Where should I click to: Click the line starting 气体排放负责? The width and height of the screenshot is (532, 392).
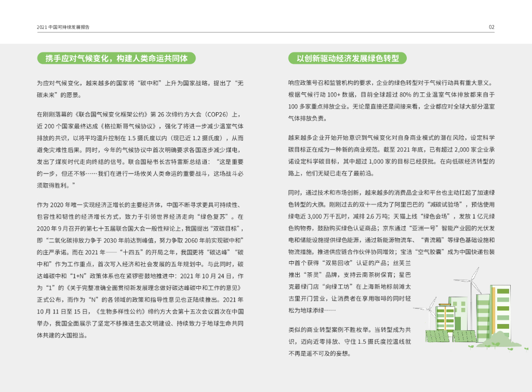[308, 118]
